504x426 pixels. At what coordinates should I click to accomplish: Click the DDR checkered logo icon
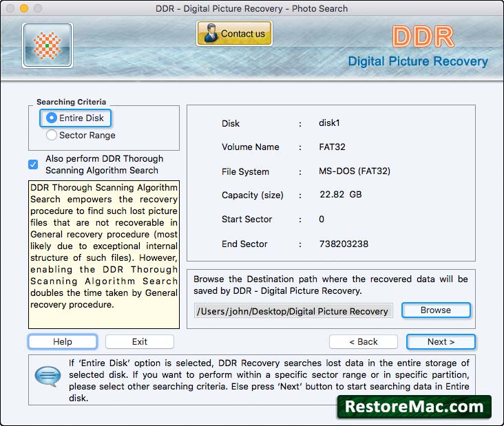(48, 45)
